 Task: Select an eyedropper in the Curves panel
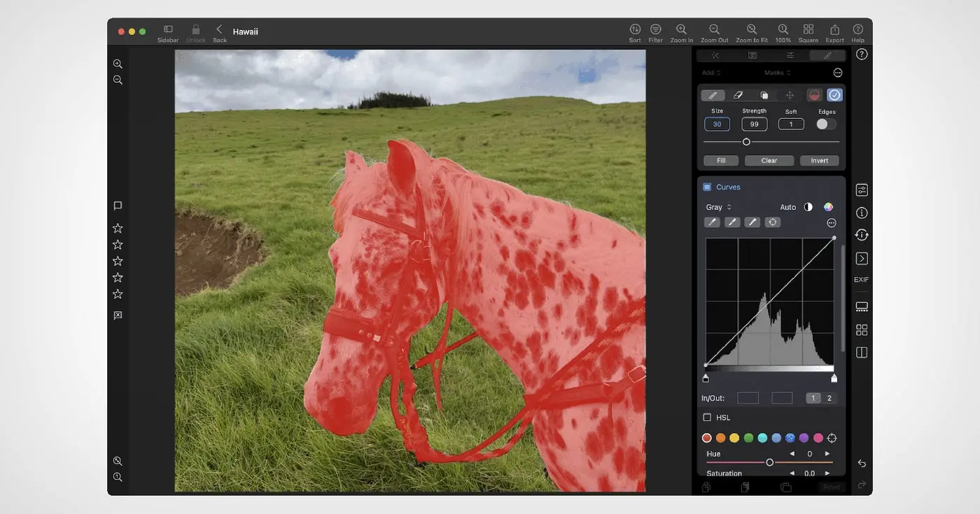click(x=712, y=222)
